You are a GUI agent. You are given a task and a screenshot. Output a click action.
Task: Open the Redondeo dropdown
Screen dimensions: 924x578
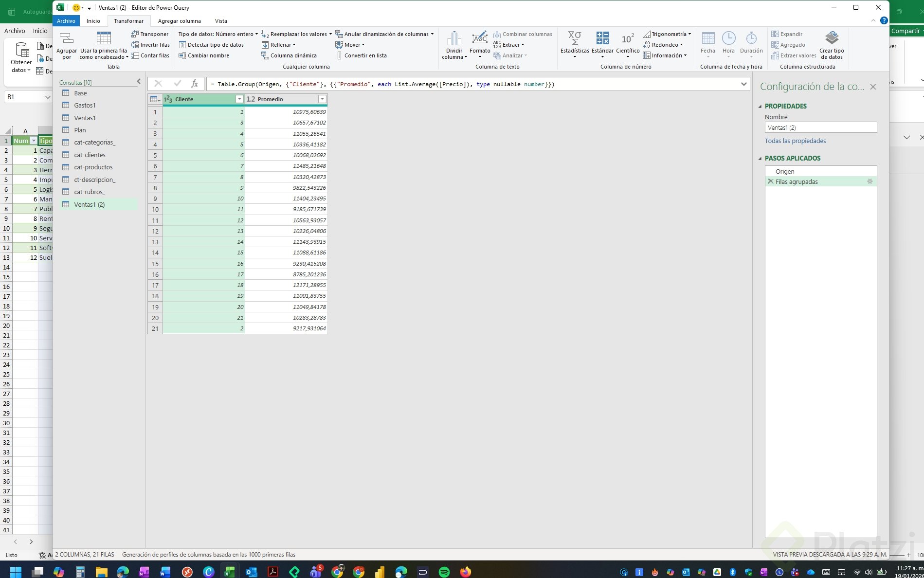tap(663, 45)
